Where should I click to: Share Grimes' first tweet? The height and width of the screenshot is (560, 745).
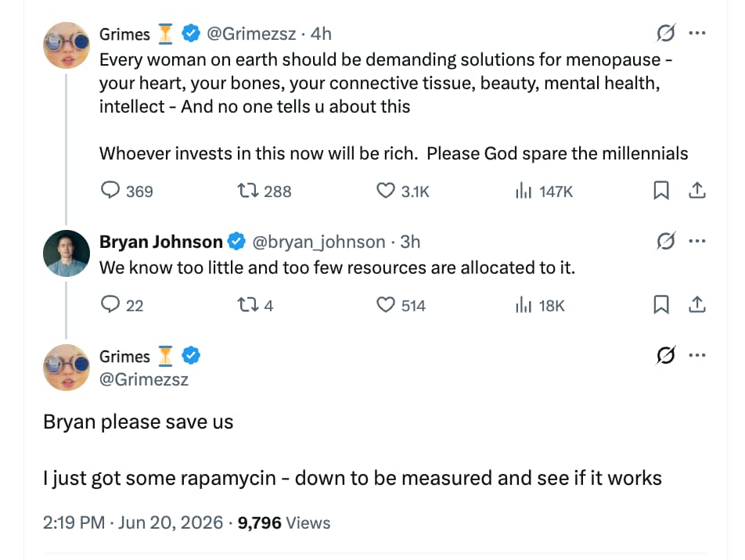tap(697, 190)
